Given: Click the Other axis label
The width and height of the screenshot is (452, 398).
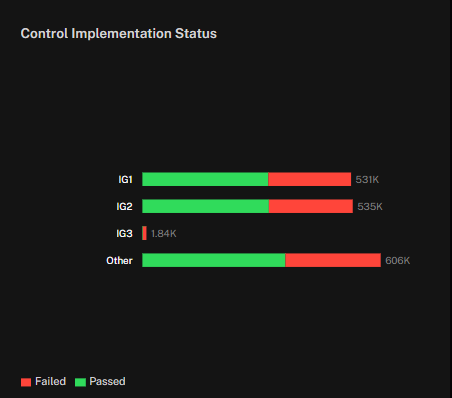Looking at the screenshot, I should coord(119,261).
